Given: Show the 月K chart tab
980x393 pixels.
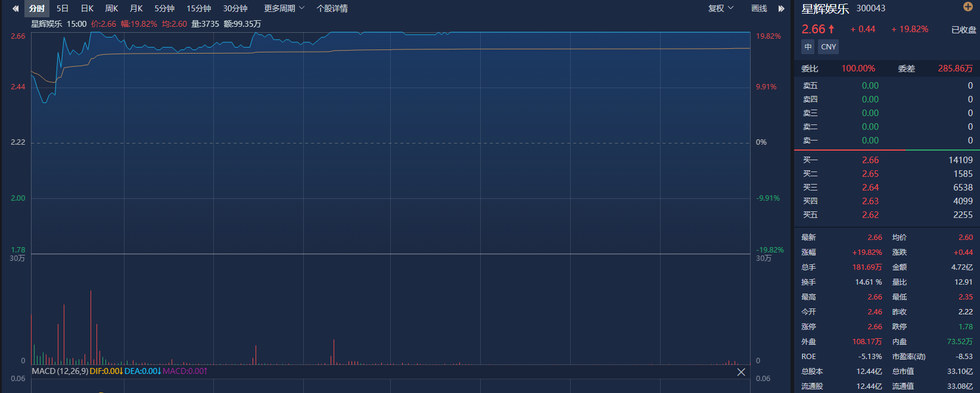Looking at the screenshot, I should [136, 8].
